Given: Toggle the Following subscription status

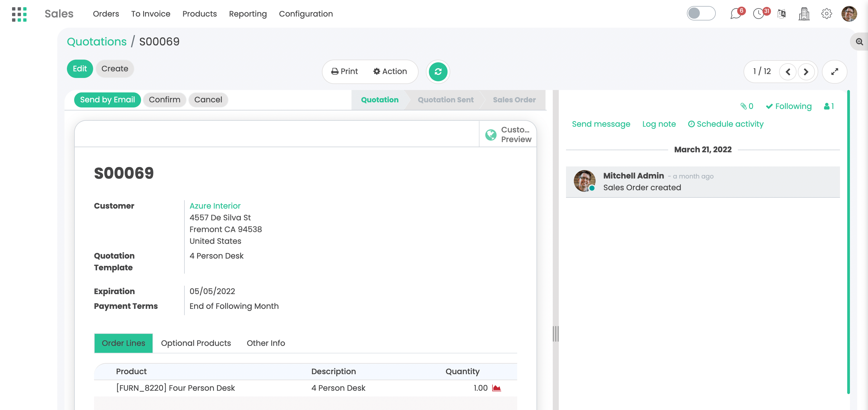Looking at the screenshot, I should [788, 106].
